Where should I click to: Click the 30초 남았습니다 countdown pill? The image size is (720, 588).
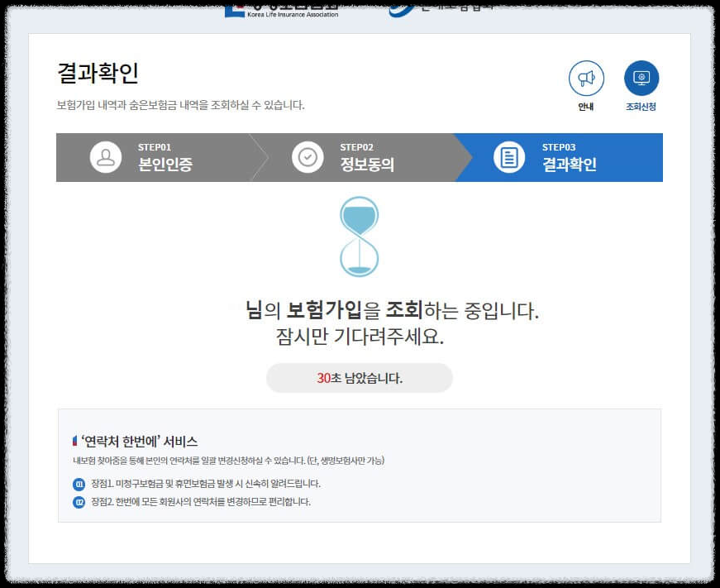pos(359,376)
